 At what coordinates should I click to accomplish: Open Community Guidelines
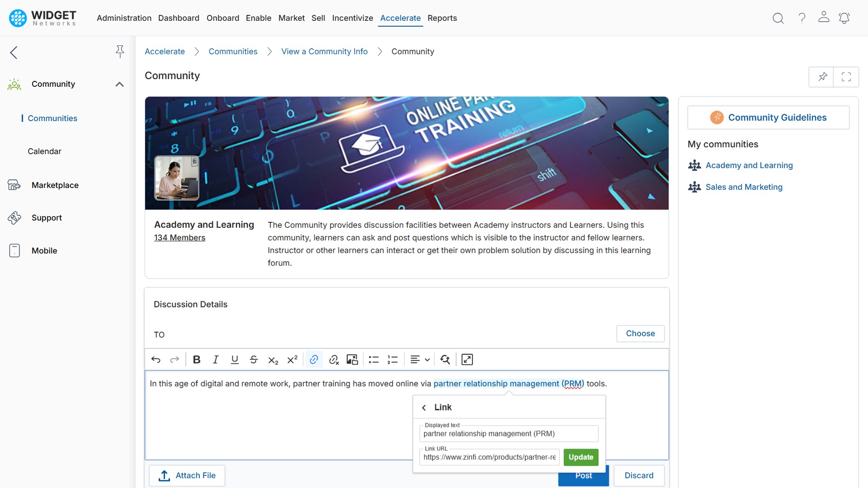tap(769, 117)
